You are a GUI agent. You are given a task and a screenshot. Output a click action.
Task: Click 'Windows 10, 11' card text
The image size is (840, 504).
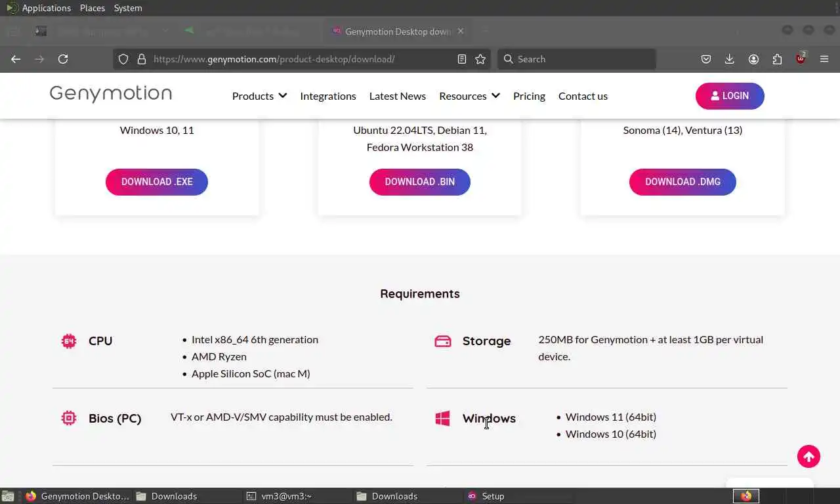tap(157, 130)
